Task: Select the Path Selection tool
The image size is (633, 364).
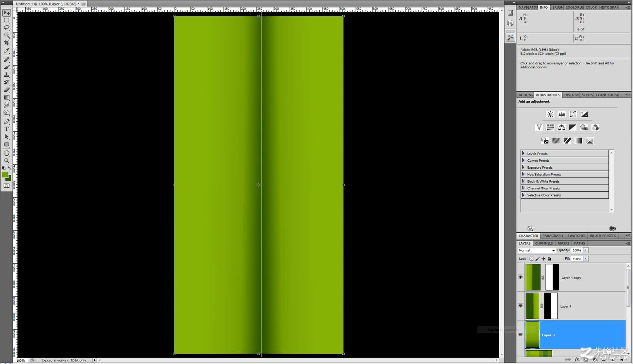Action: (x=7, y=137)
